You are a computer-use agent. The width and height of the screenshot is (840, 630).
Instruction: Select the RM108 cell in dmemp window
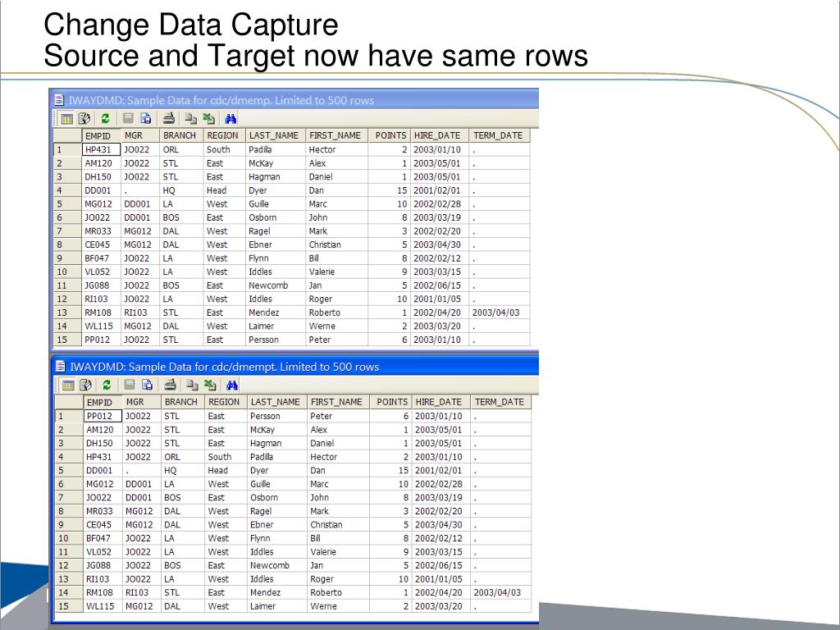point(101,313)
